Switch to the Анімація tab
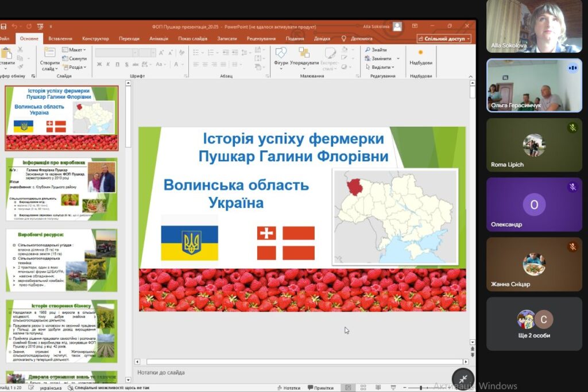The width and height of the screenshot is (588, 392). point(158,38)
